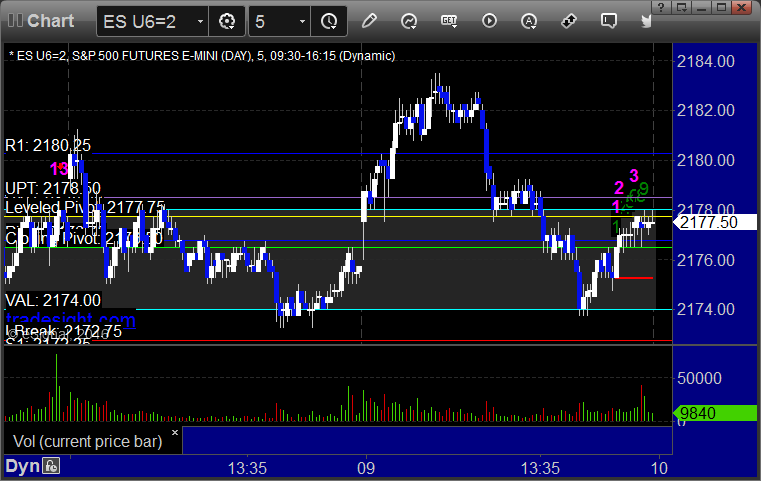Click the UPT: 2178.50 level label

[52, 188]
